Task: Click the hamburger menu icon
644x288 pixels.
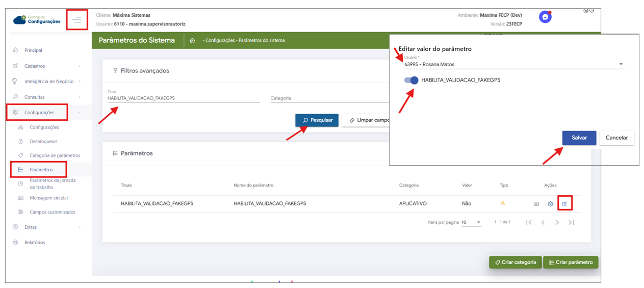Action: point(76,20)
